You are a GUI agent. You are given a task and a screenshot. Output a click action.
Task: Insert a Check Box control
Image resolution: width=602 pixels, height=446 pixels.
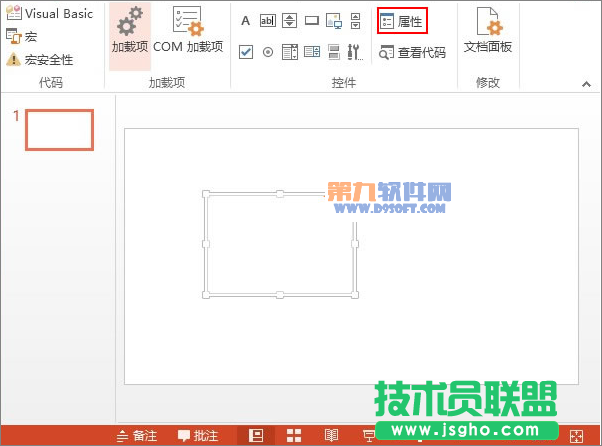(246, 52)
